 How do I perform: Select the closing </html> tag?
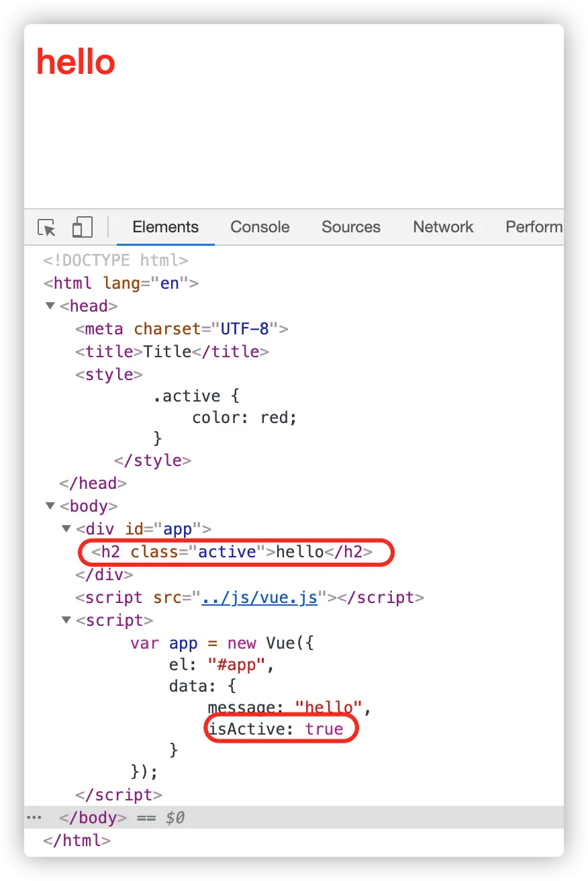[x=77, y=840]
